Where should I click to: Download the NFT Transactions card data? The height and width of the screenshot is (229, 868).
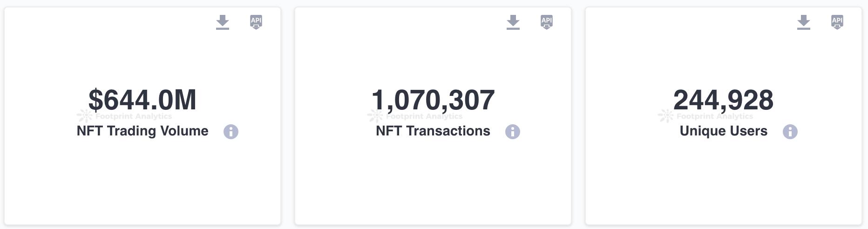[513, 22]
